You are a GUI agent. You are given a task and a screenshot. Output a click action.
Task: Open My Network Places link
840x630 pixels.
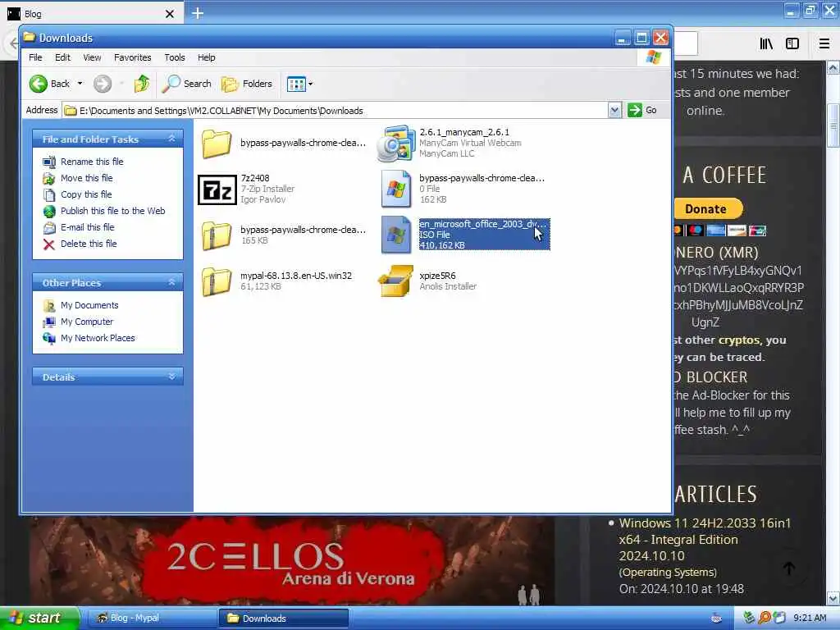point(98,338)
